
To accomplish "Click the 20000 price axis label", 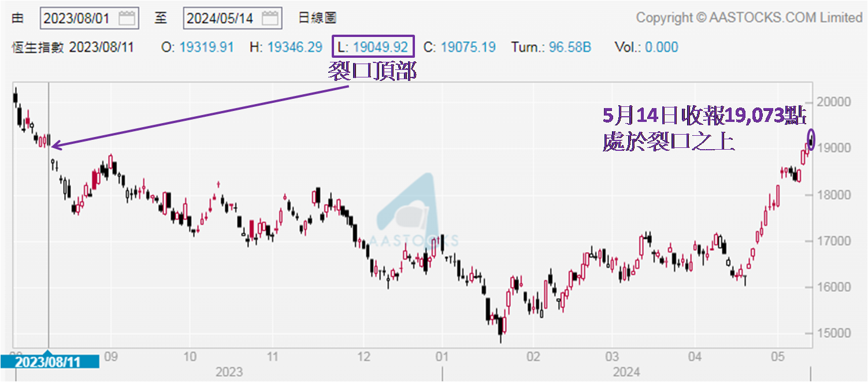I will [835, 102].
